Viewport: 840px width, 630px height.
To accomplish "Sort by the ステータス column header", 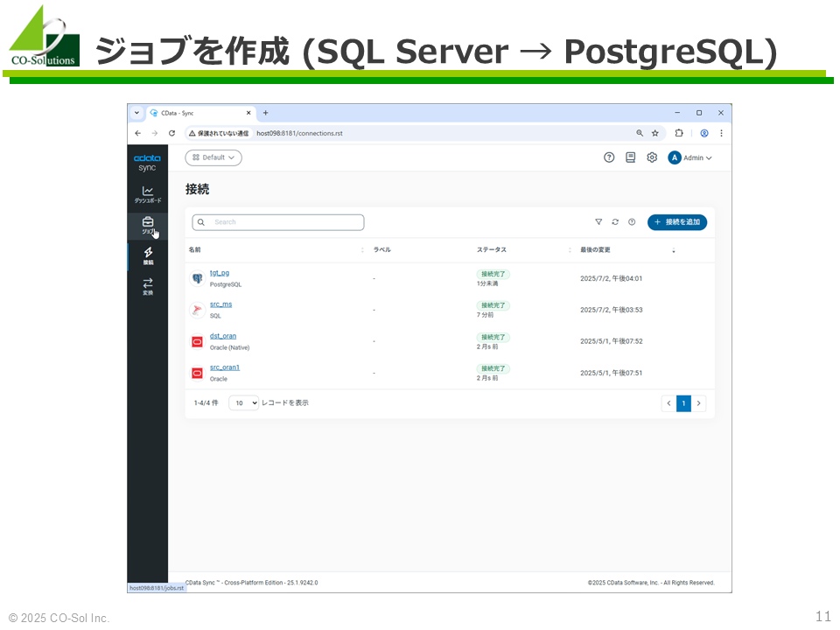I will click(491, 250).
